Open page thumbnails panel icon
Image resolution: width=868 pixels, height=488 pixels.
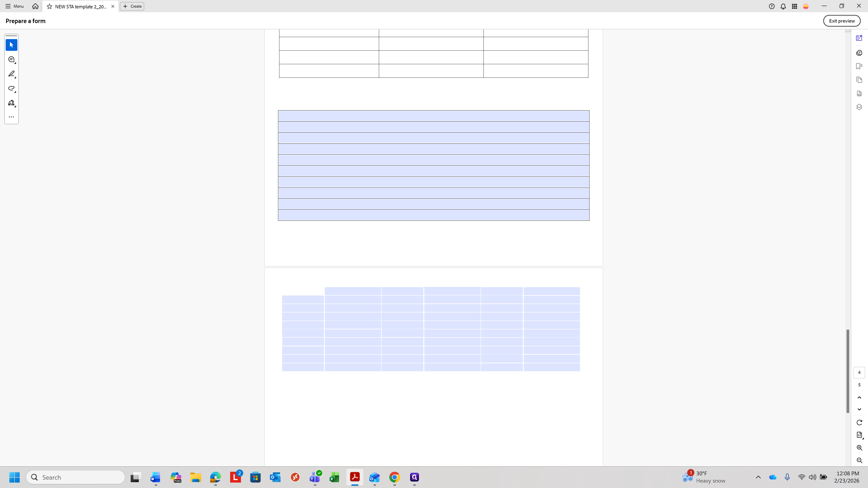click(859, 80)
